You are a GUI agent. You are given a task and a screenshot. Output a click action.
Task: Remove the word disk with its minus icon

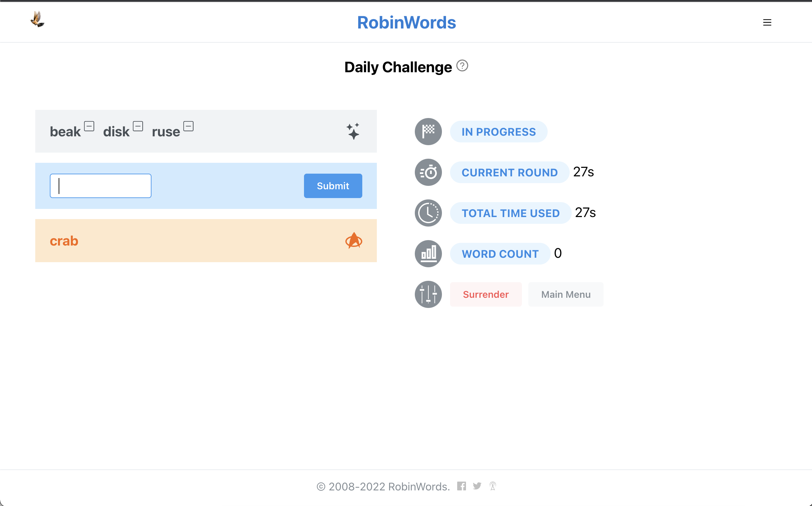pos(138,126)
